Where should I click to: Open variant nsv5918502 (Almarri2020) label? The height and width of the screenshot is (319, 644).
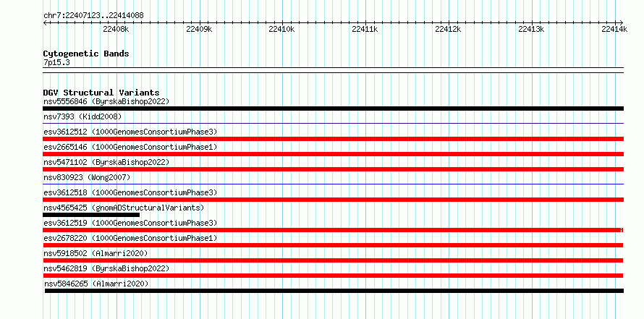coord(96,253)
